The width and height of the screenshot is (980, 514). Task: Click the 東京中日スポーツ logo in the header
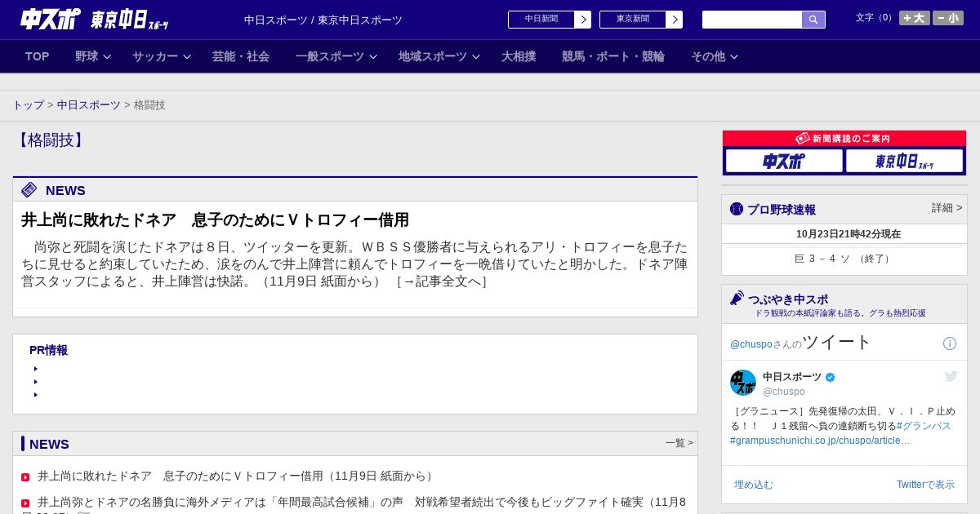click(x=129, y=20)
